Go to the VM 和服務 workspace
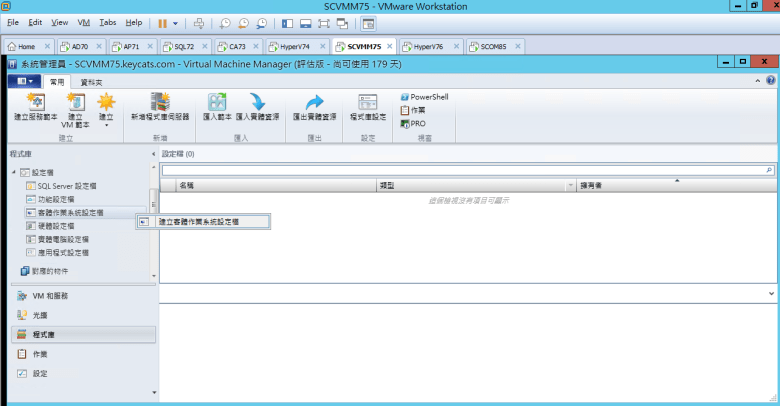The width and height of the screenshot is (780, 406). coord(50,296)
